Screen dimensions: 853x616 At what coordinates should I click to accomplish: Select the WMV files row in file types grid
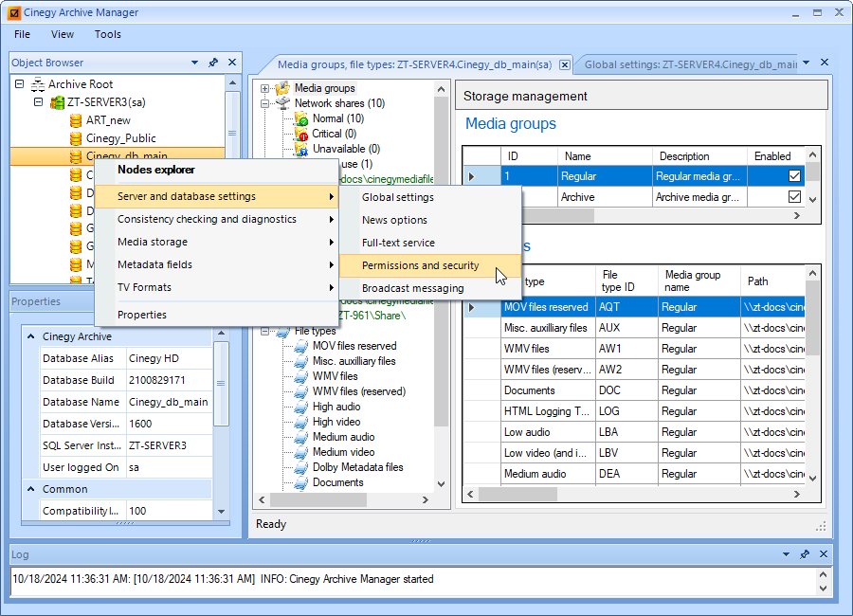pyautogui.click(x=634, y=349)
